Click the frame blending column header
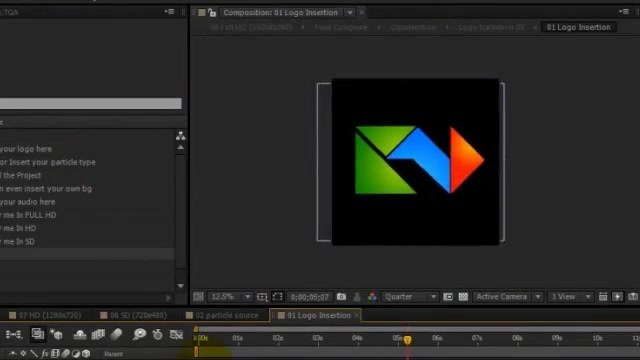The height and width of the screenshot is (360, 640). pyautogui.click(x=55, y=353)
